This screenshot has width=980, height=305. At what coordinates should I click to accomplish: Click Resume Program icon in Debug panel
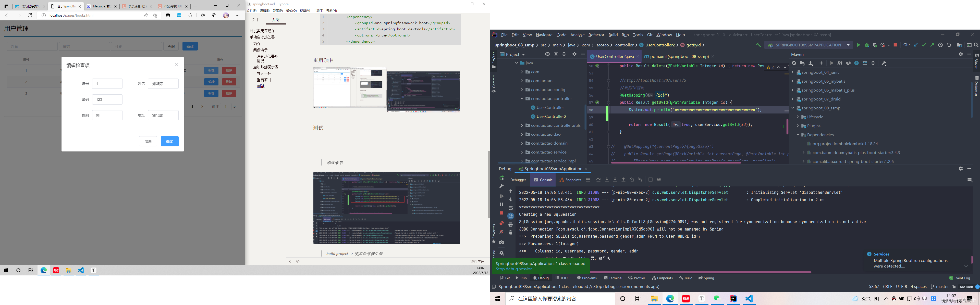pos(501,196)
